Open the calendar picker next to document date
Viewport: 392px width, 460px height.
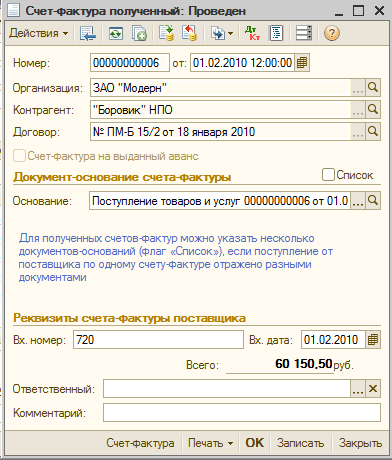[x=302, y=63]
